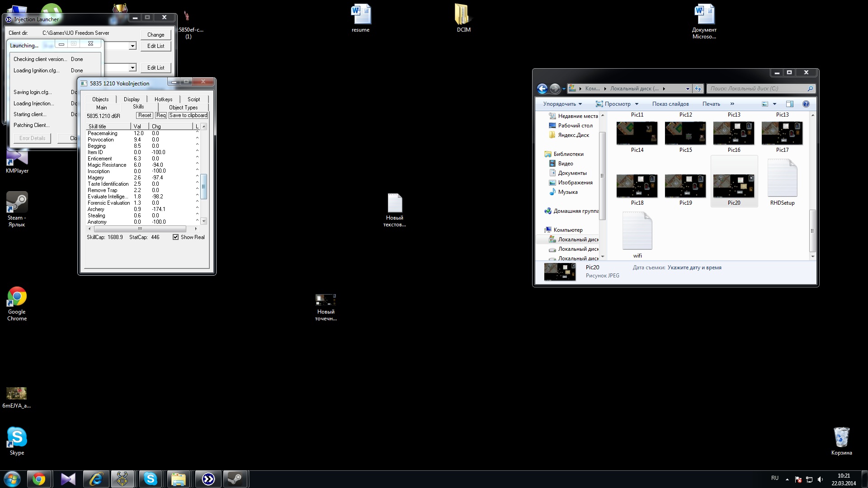Open the DCIM folder on desktop

pos(463,15)
